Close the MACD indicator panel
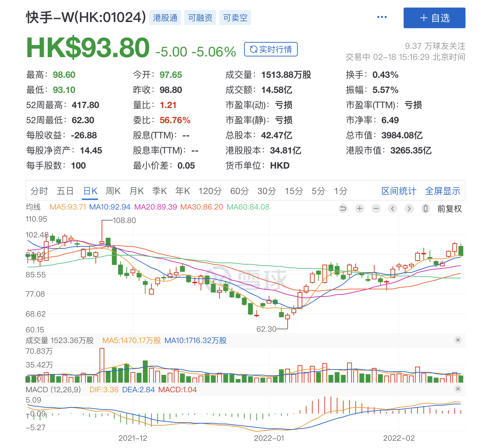482x448 pixels. (458, 389)
